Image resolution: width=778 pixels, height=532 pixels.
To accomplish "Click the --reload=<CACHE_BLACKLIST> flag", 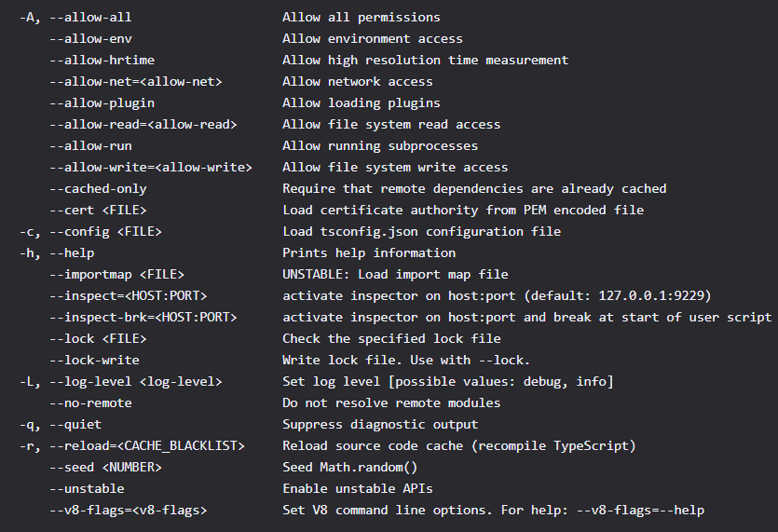I will [x=147, y=445].
